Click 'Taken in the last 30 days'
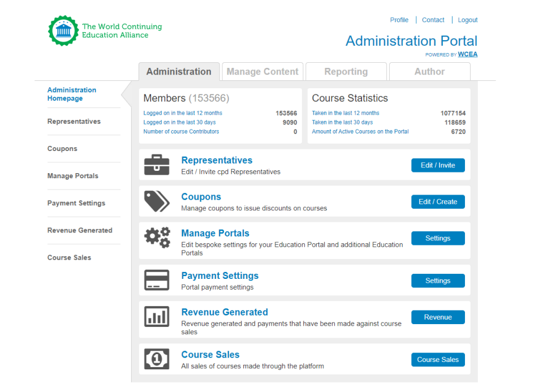The height and width of the screenshot is (392, 543). pyautogui.click(x=343, y=122)
